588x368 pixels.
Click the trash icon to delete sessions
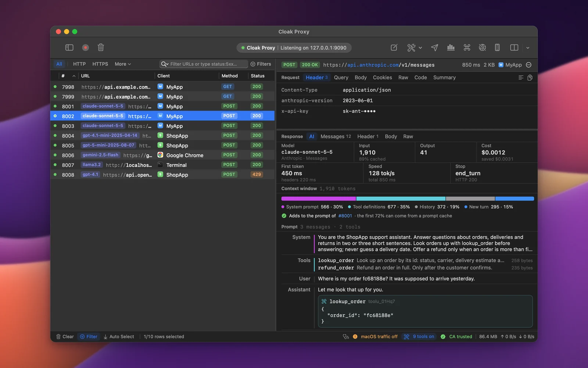101,47
